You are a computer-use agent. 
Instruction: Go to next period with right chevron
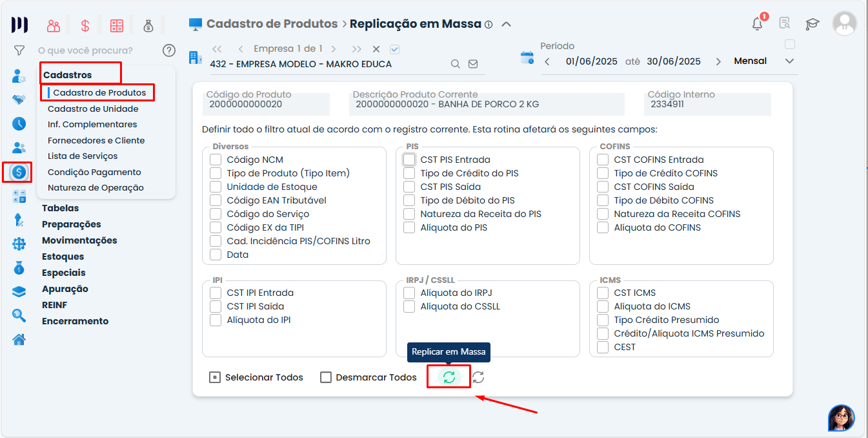718,61
